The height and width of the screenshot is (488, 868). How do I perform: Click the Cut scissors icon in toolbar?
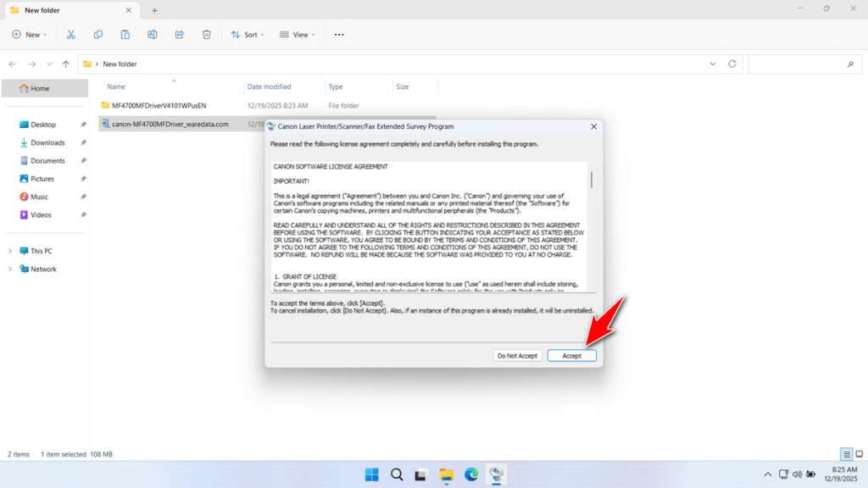[x=70, y=35]
